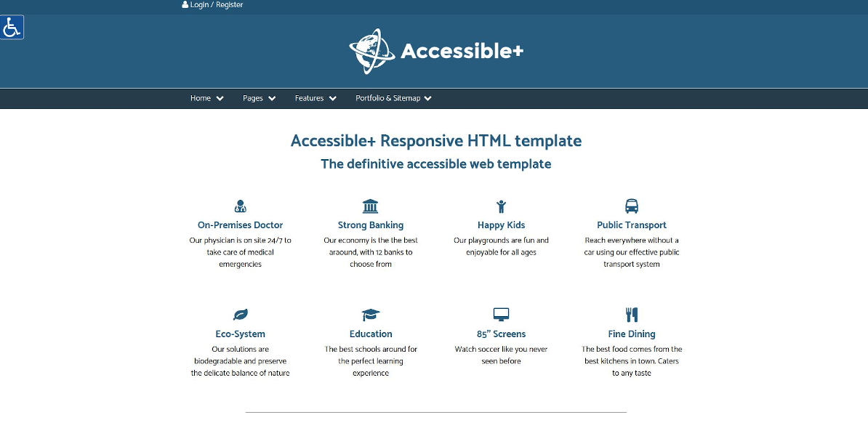
Task: Select the Home menu item
Action: pyautogui.click(x=201, y=99)
